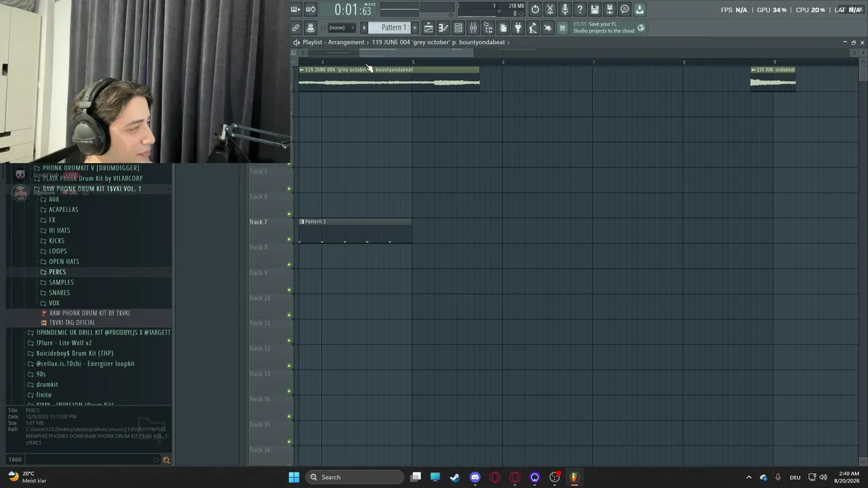868x488 pixels.
Task: Click the export download icon
Action: click(x=639, y=9)
